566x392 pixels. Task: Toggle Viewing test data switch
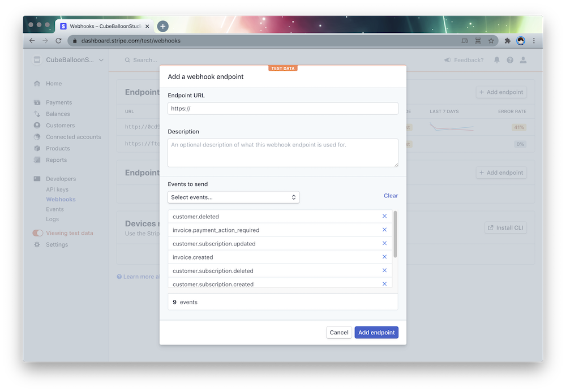(38, 233)
